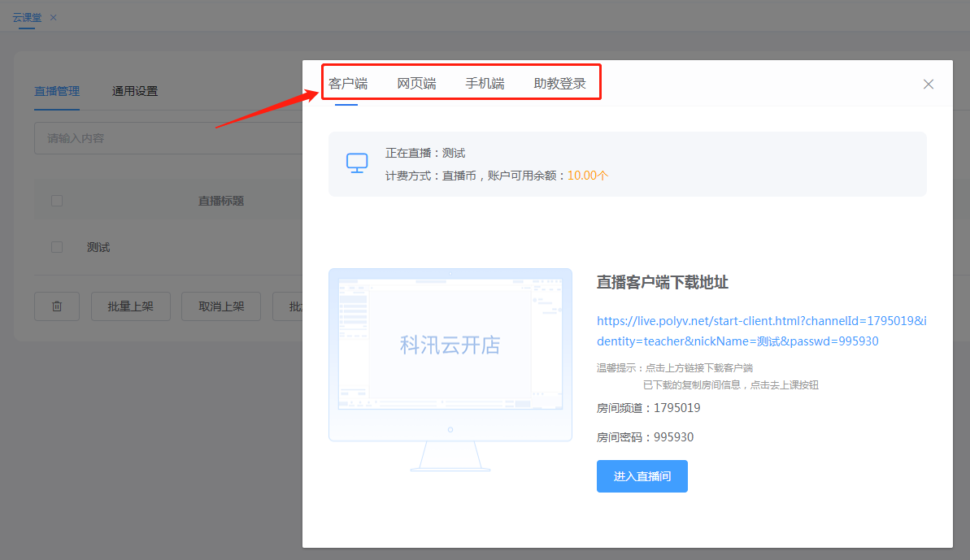Switch to the 通用设置 tab
This screenshot has width=970, height=560.
(x=135, y=90)
